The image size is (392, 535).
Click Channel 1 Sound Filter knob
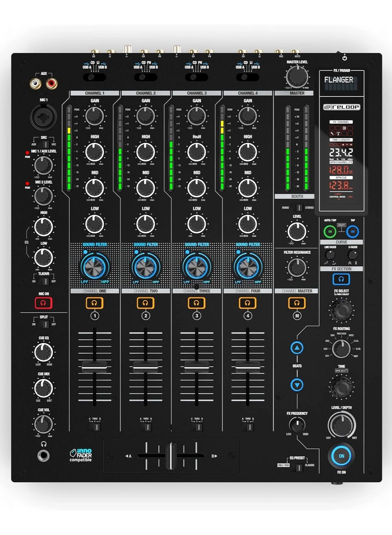click(x=95, y=267)
